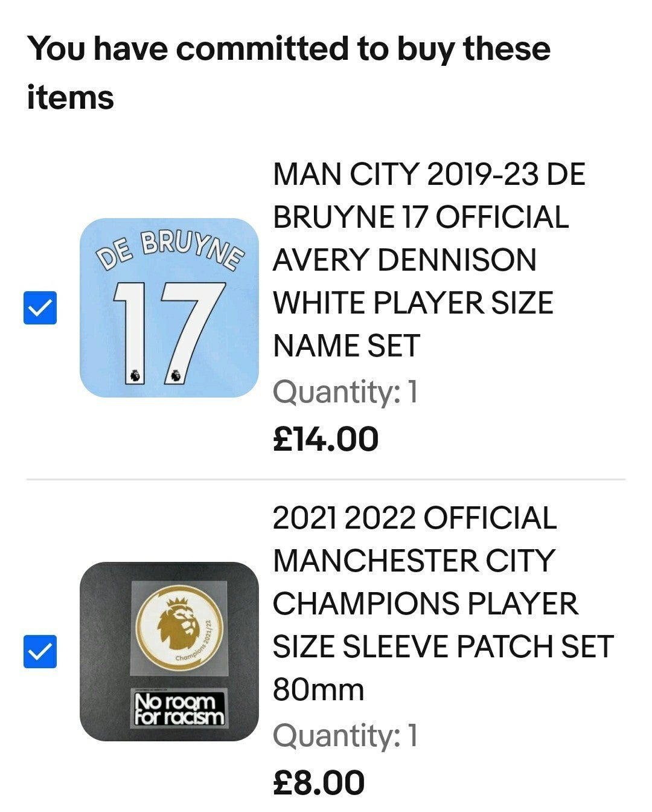Click the AVERY DENNISON text line
This screenshot has width=652, height=812.
tap(404, 260)
